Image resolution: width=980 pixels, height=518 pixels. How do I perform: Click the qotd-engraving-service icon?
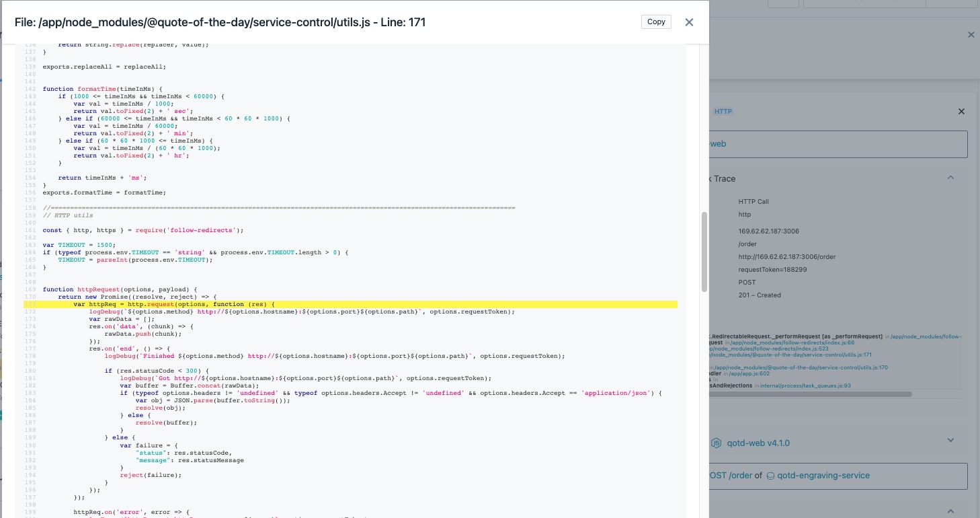coord(771,476)
